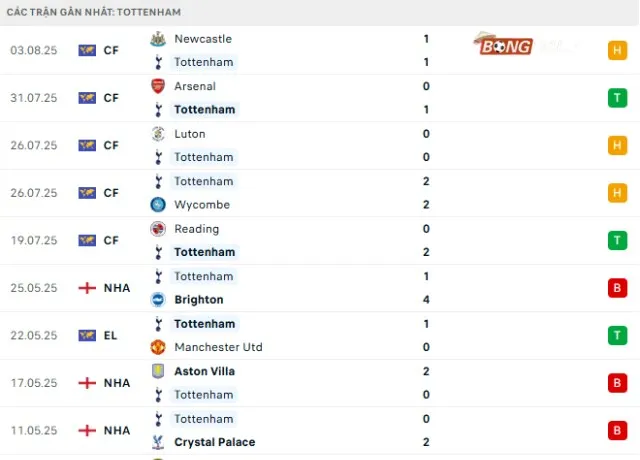Select the Brighton team name

(198, 299)
